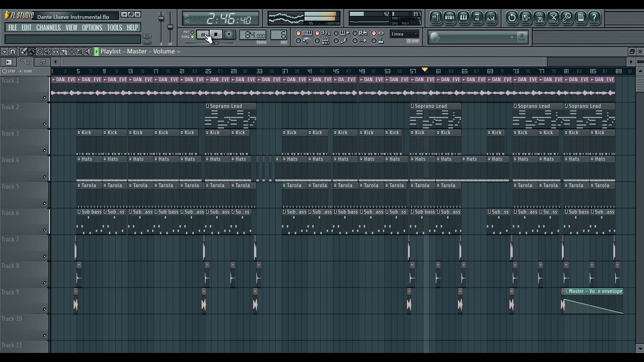Select the Slip tool in playlist toolbar
Image resolution: width=644 pixels, height=362 pixels.
pyautogui.click(x=55, y=51)
